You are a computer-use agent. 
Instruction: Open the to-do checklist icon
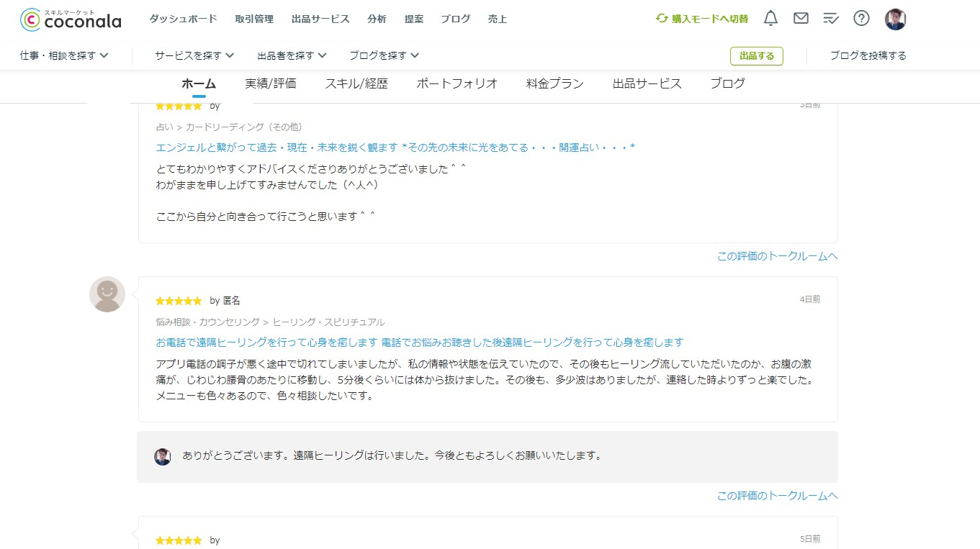pyautogui.click(x=831, y=19)
